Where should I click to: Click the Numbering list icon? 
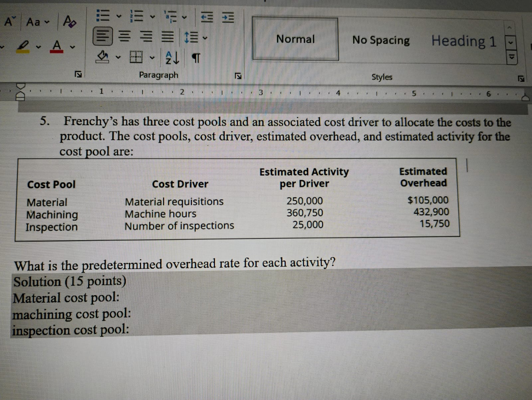pyautogui.click(x=137, y=16)
